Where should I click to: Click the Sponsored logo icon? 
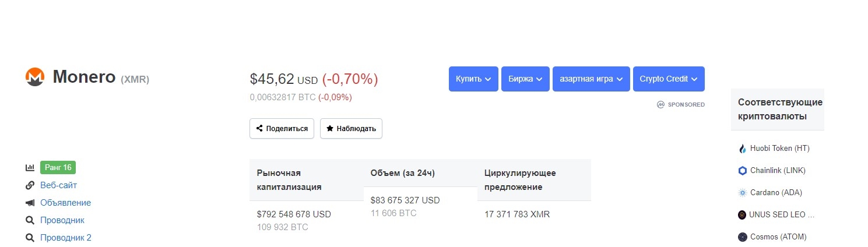click(x=660, y=105)
